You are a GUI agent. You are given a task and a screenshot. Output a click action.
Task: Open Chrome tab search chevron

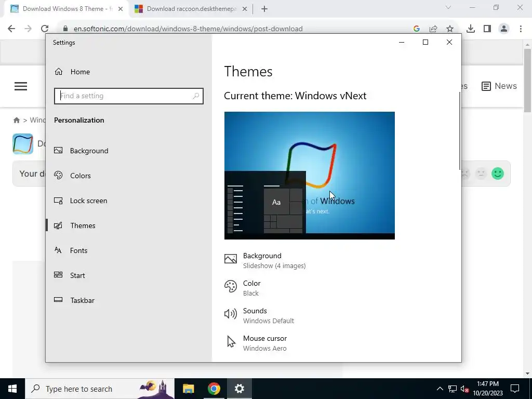tap(448, 7)
